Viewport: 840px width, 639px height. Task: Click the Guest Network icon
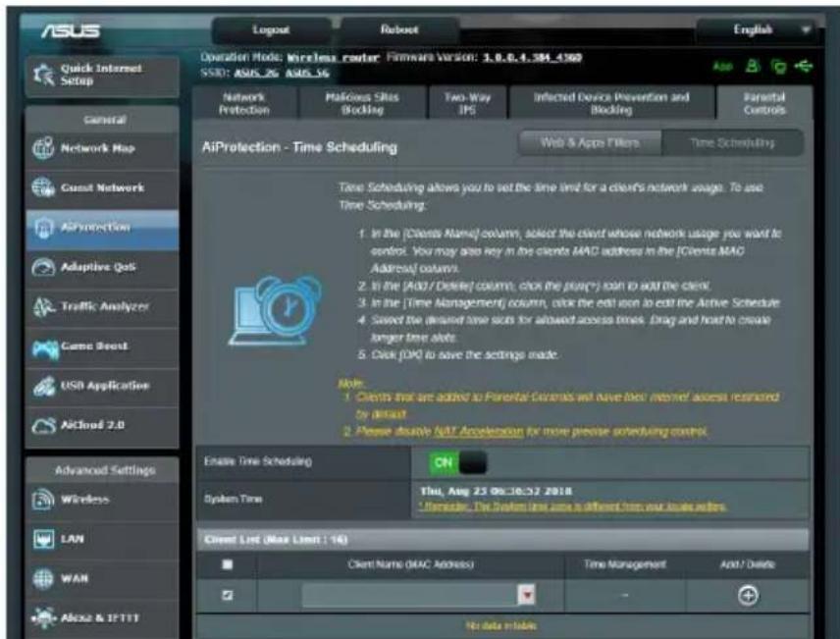(43, 187)
